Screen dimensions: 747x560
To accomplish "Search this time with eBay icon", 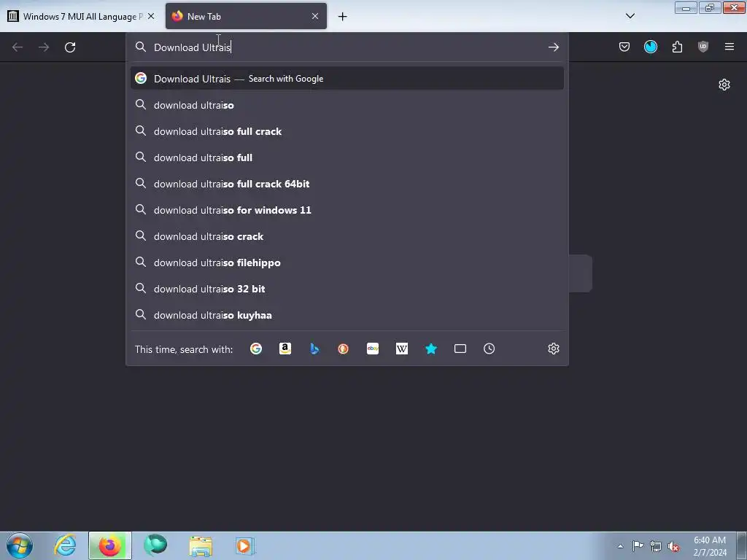I will click(x=373, y=349).
